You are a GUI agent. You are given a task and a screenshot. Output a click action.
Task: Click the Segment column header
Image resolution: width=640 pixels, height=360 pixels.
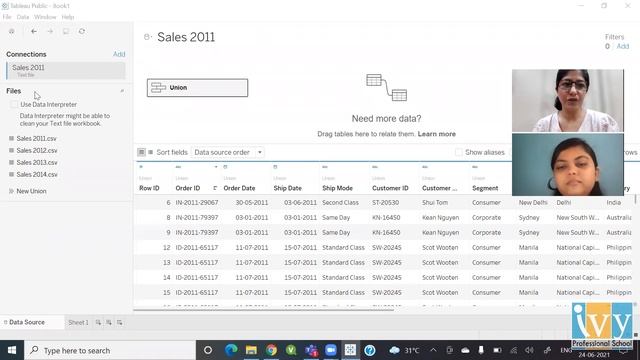pyautogui.click(x=485, y=188)
